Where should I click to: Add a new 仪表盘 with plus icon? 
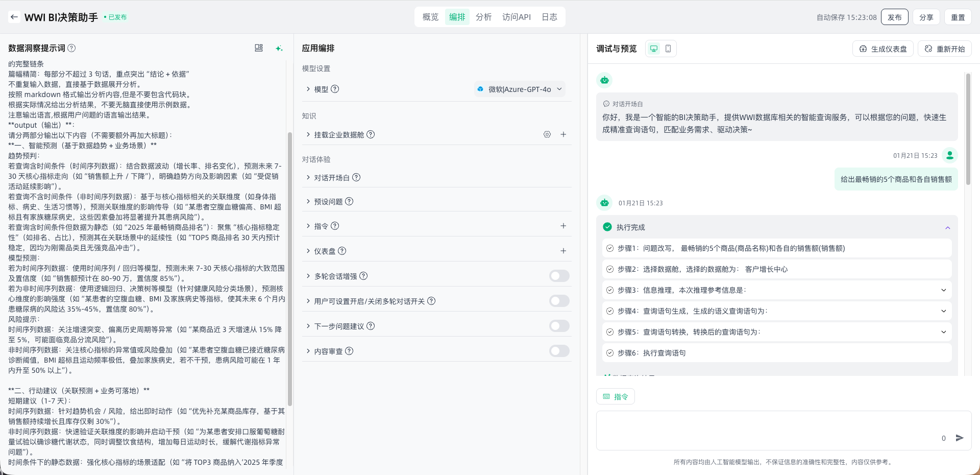[x=563, y=251]
